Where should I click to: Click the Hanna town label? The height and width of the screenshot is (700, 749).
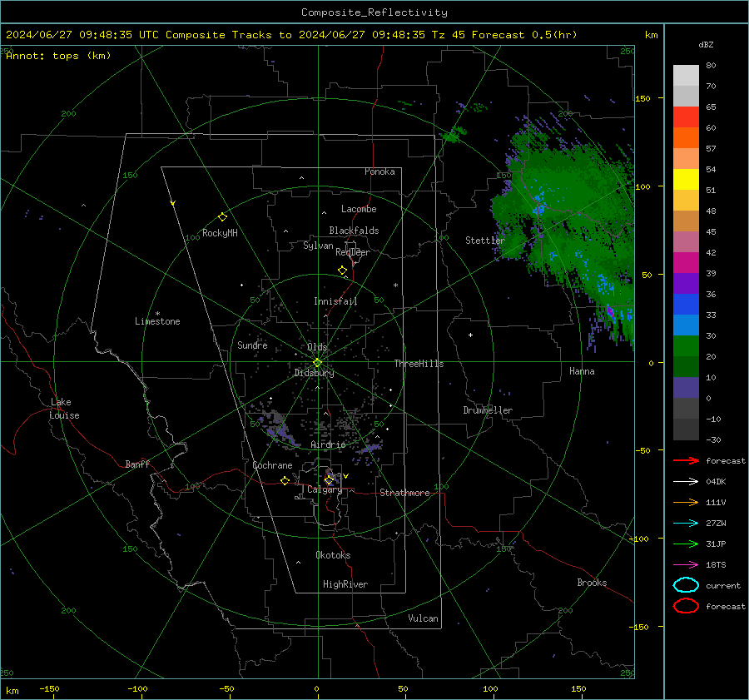click(582, 371)
